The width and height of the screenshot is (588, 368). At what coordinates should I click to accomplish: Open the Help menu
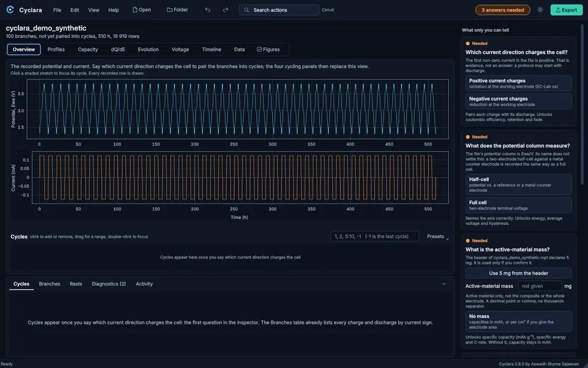[114, 10]
